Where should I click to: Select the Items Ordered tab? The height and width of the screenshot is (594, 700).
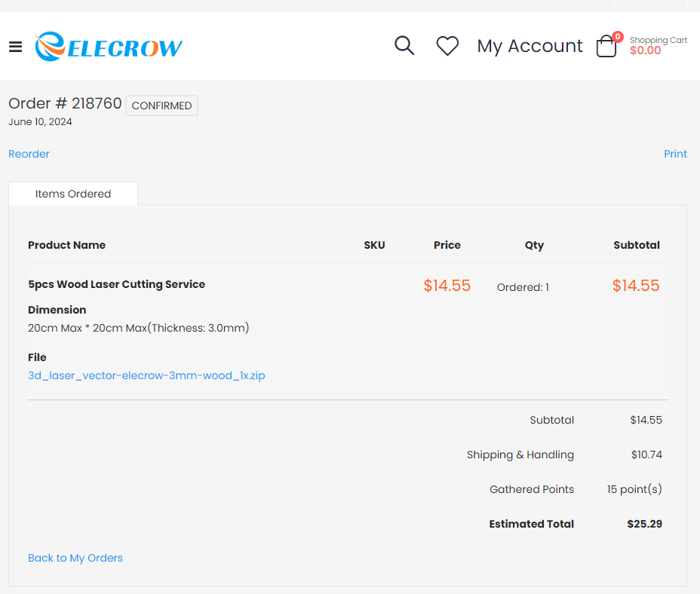pos(73,194)
